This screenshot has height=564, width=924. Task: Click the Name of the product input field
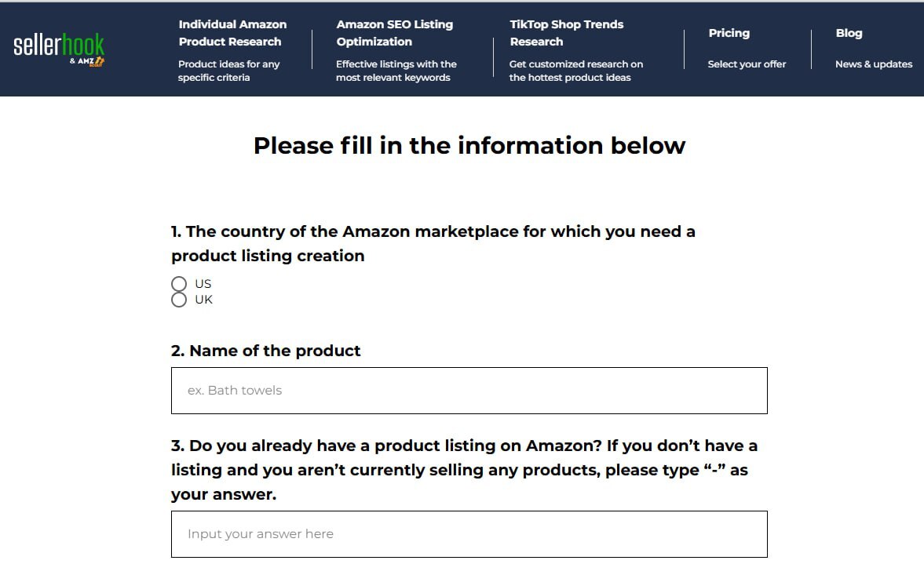469,390
